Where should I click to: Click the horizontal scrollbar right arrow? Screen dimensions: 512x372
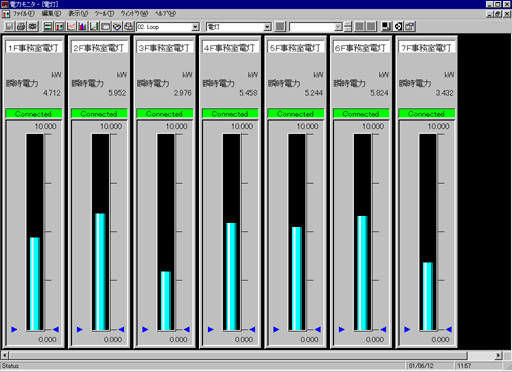tap(498, 355)
